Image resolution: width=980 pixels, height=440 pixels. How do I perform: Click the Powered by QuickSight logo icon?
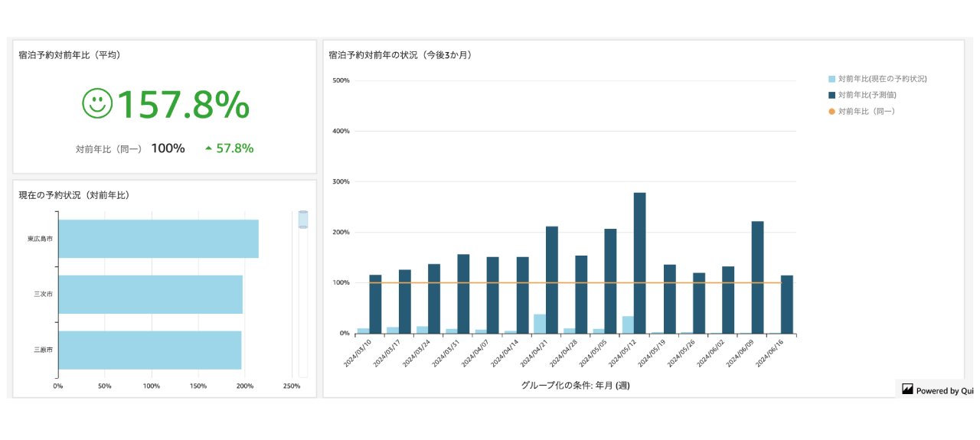pos(907,389)
